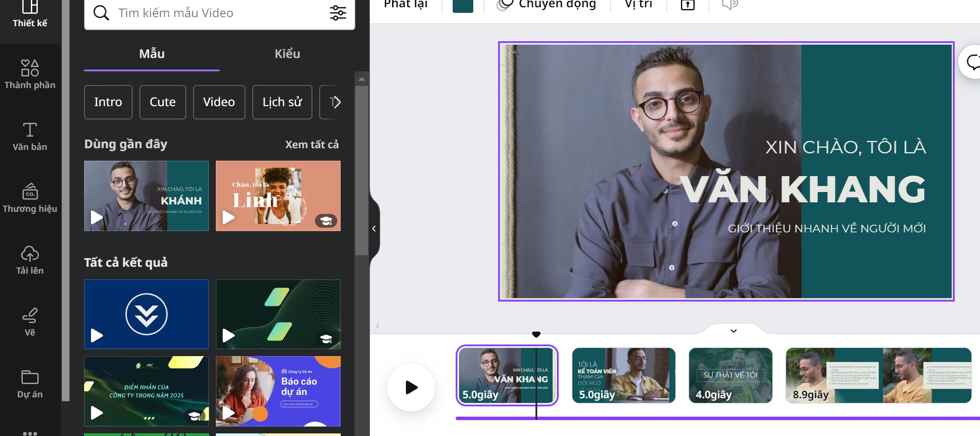Viewport: 980px width, 436px height.
Task: Collapse the side panel with arrow handle
Action: (x=374, y=229)
